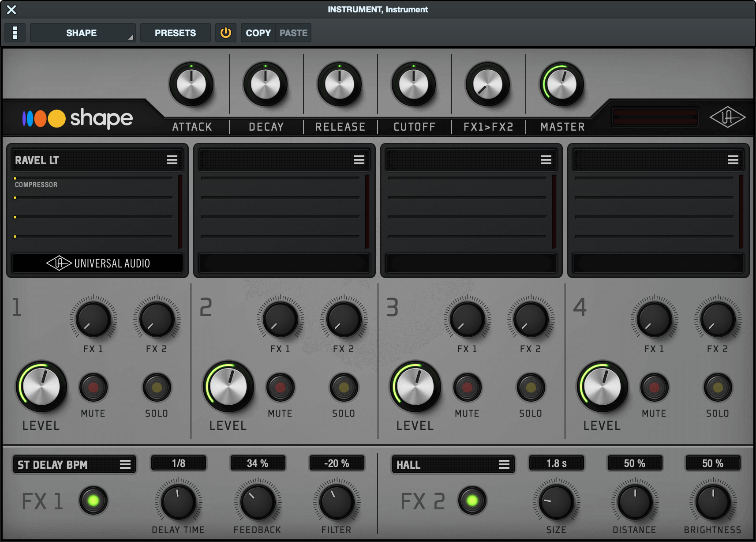Click the MASTER volume knob

562,84
